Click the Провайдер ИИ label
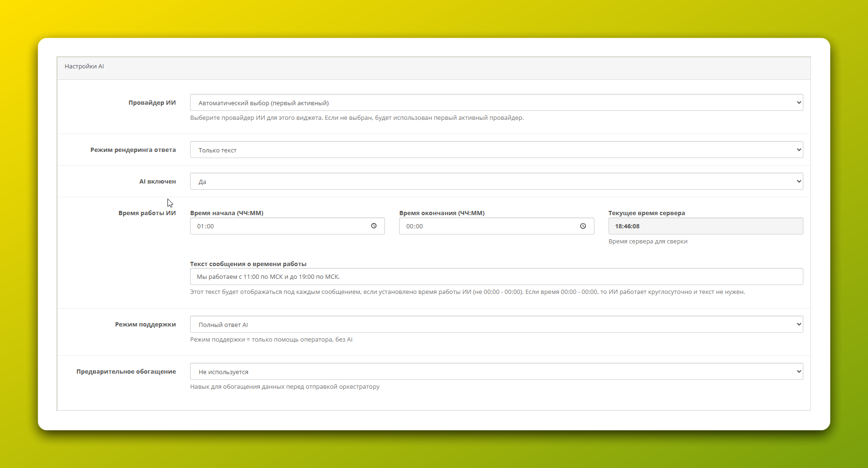868x468 pixels. (152, 103)
